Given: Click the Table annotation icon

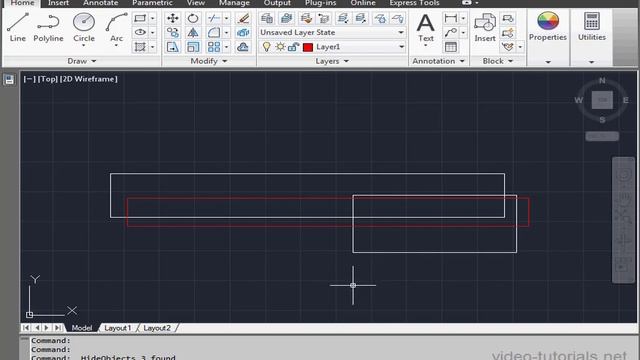Looking at the screenshot, I should pos(451,47).
